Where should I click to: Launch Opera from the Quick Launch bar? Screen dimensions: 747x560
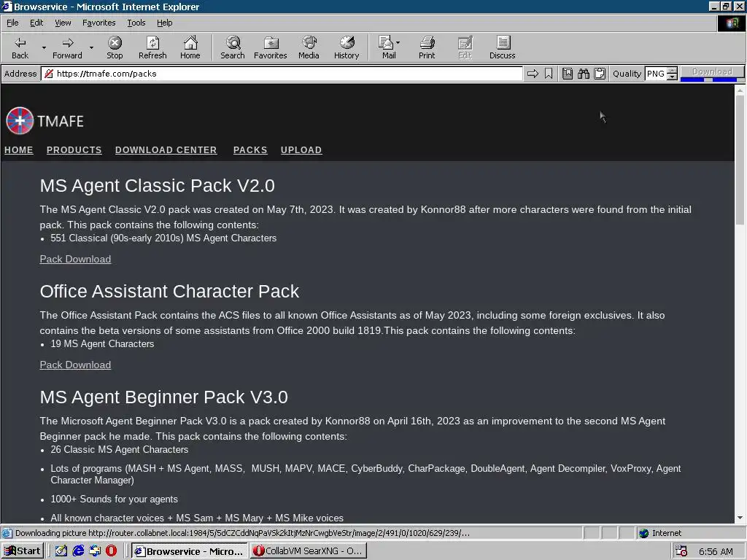[x=111, y=551]
